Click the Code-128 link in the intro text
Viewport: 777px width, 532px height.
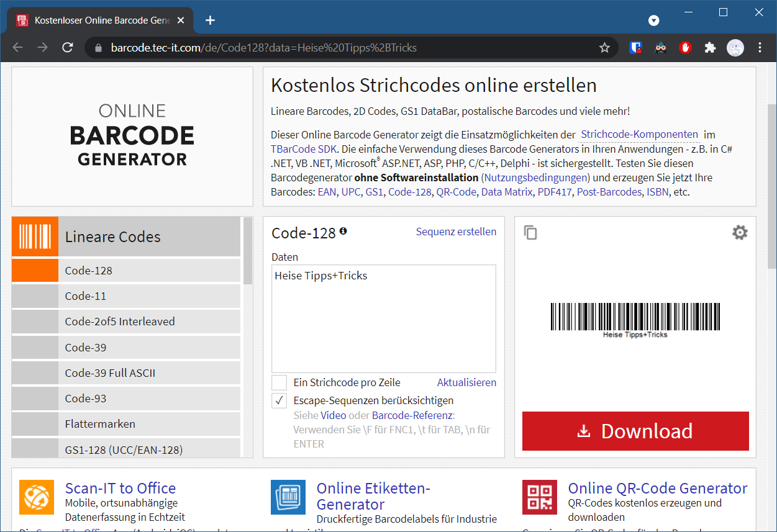409,192
